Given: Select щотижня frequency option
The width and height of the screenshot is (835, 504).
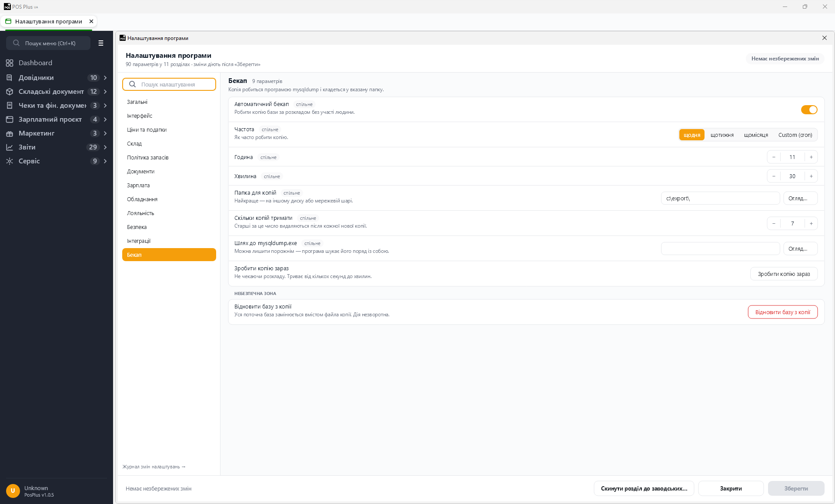Looking at the screenshot, I should pyautogui.click(x=722, y=135).
